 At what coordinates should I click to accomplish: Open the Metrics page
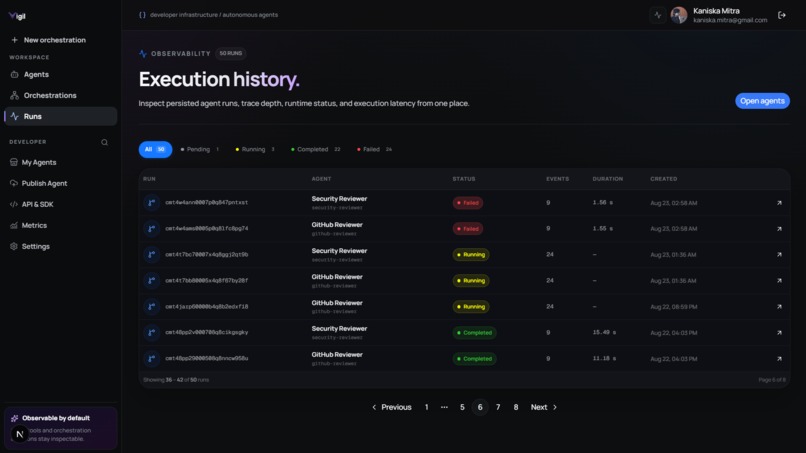(x=61, y=226)
